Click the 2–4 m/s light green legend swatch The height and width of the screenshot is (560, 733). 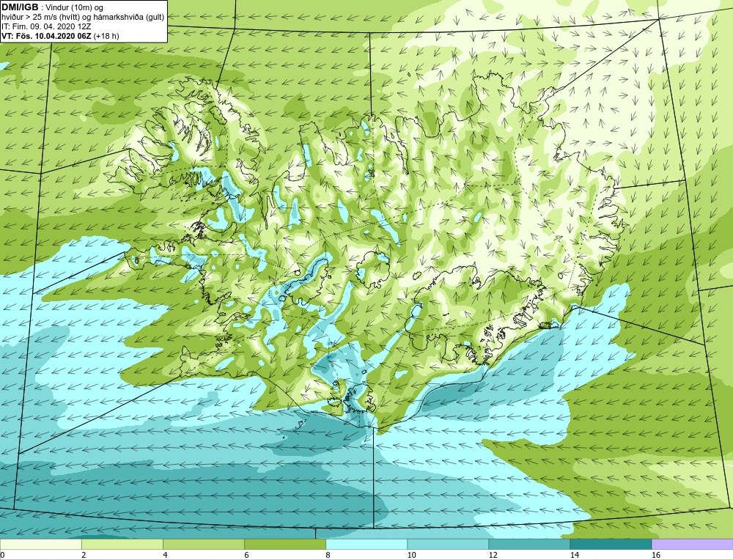coord(122,544)
